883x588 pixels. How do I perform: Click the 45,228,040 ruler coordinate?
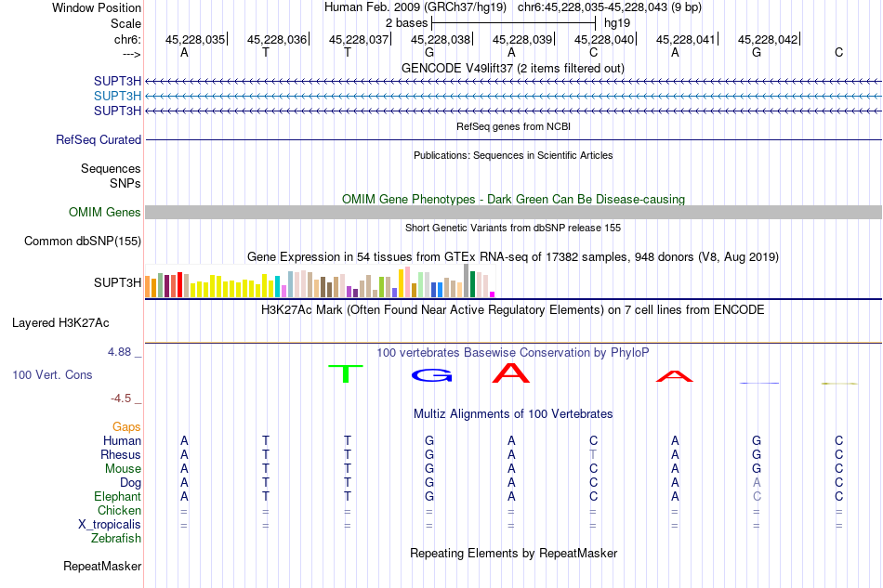[x=604, y=39]
